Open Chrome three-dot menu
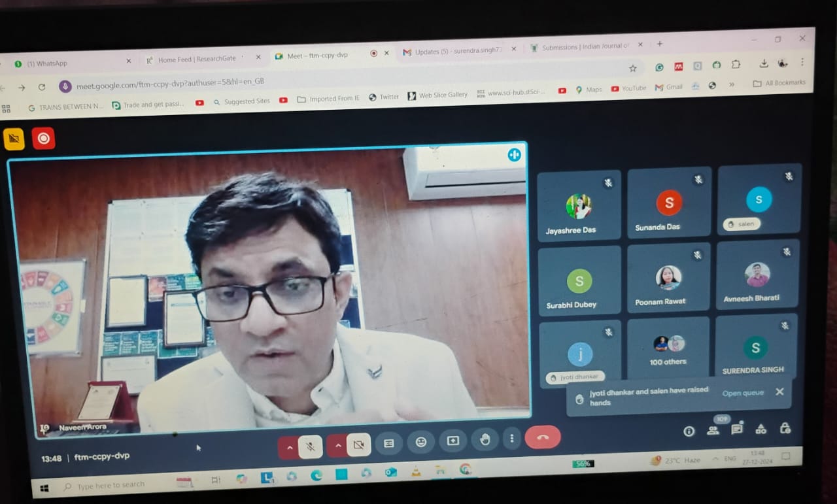This screenshot has height=504, width=837. [802, 62]
